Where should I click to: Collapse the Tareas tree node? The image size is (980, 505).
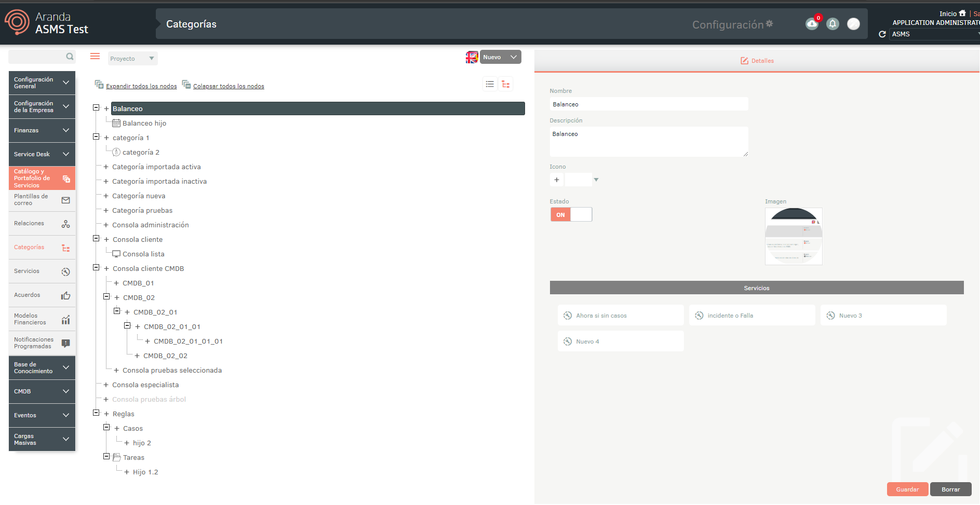(106, 456)
